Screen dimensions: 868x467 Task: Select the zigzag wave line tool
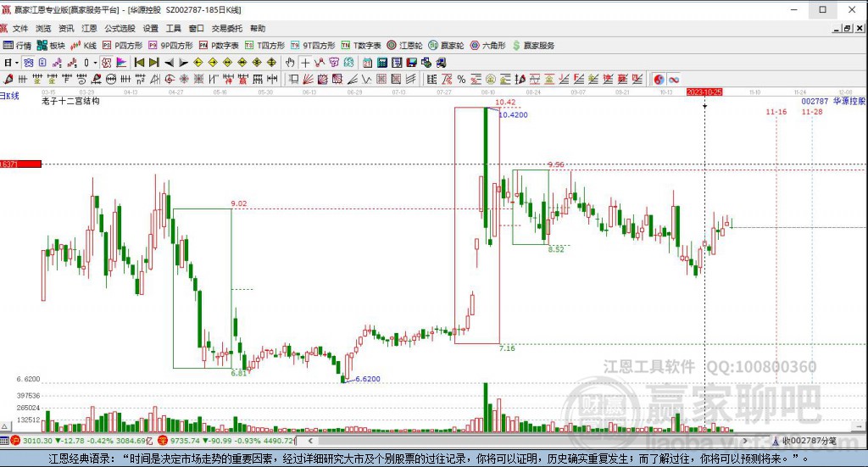click(366, 79)
